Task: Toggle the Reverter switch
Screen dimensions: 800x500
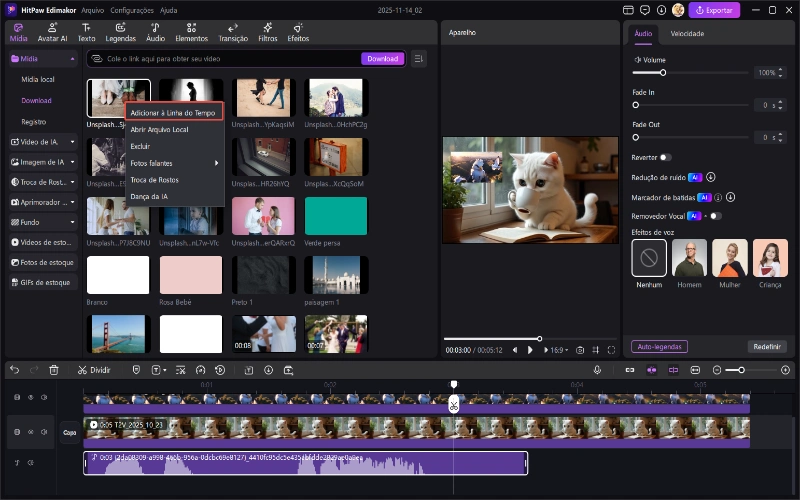Action: point(665,157)
